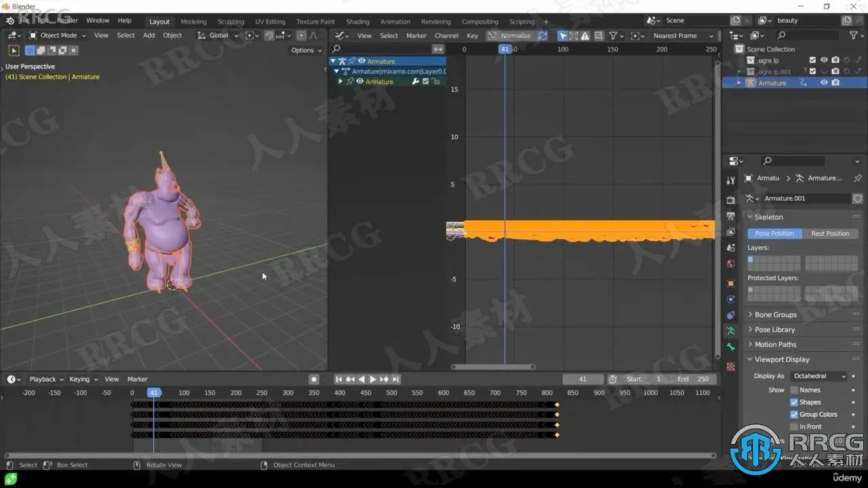Open the Output properties tab icon
The image size is (868, 488).
coord(730,216)
